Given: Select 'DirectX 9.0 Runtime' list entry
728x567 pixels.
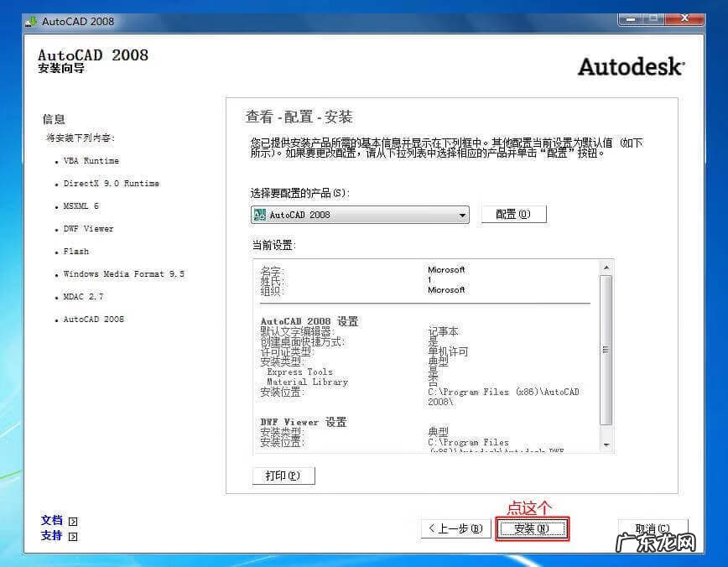Looking at the screenshot, I should coord(112,184).
